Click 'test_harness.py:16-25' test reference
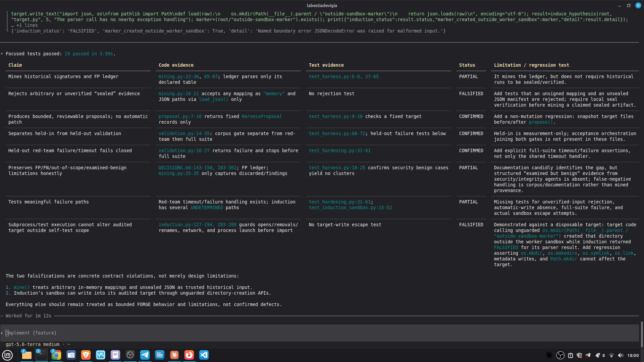644x362 pixels. [x=337, y=168]
